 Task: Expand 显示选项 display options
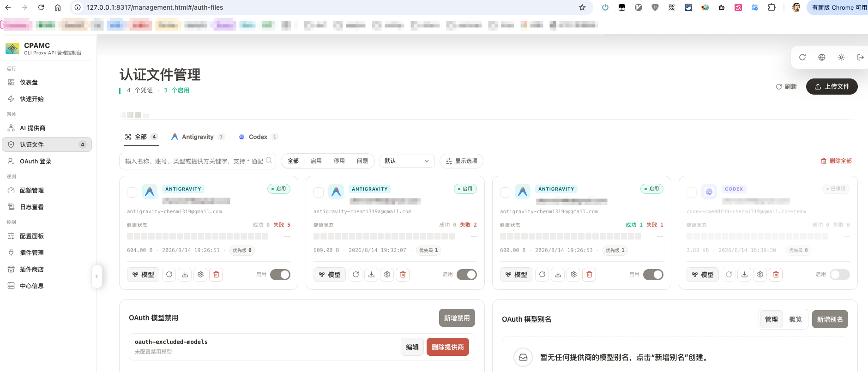[461, 161]
